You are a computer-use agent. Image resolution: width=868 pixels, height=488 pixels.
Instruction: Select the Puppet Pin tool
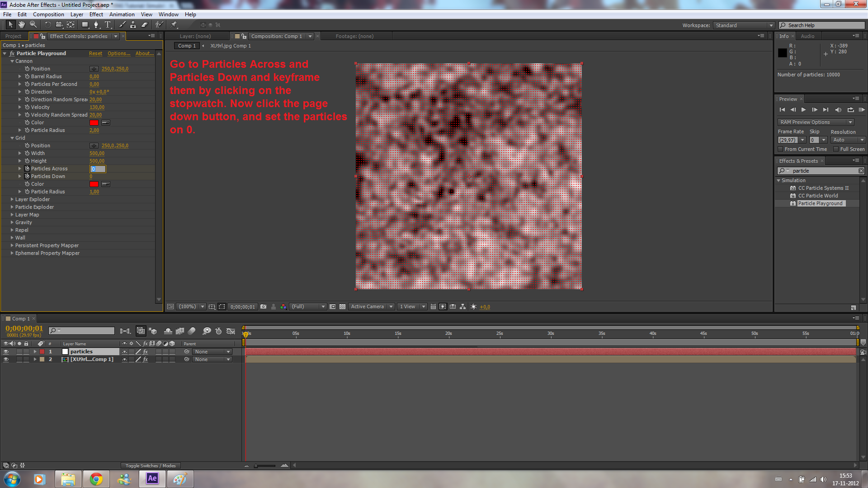click(x=174, y=24)
